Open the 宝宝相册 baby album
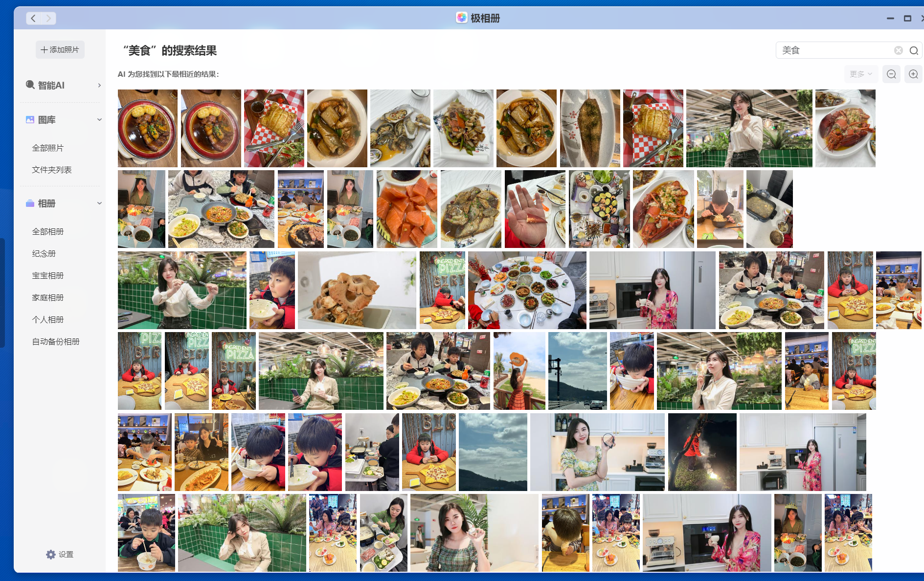 (x=47, y=275)
